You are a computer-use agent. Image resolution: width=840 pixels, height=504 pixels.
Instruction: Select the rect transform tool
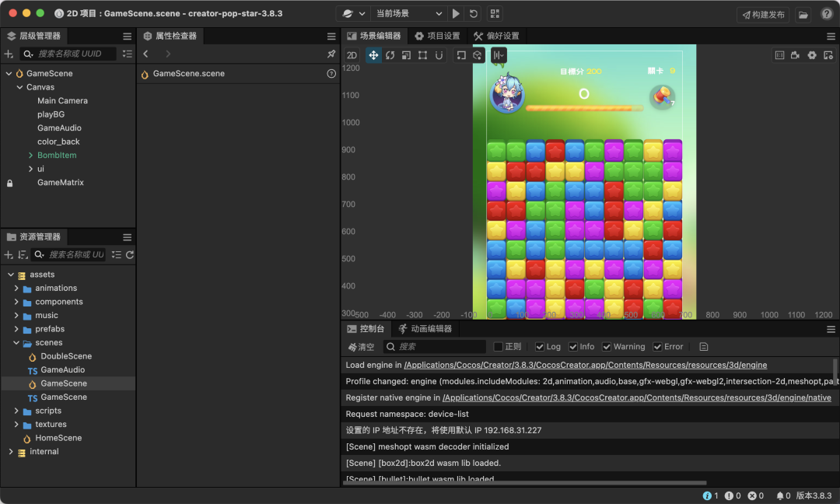(x=422, y=55)
